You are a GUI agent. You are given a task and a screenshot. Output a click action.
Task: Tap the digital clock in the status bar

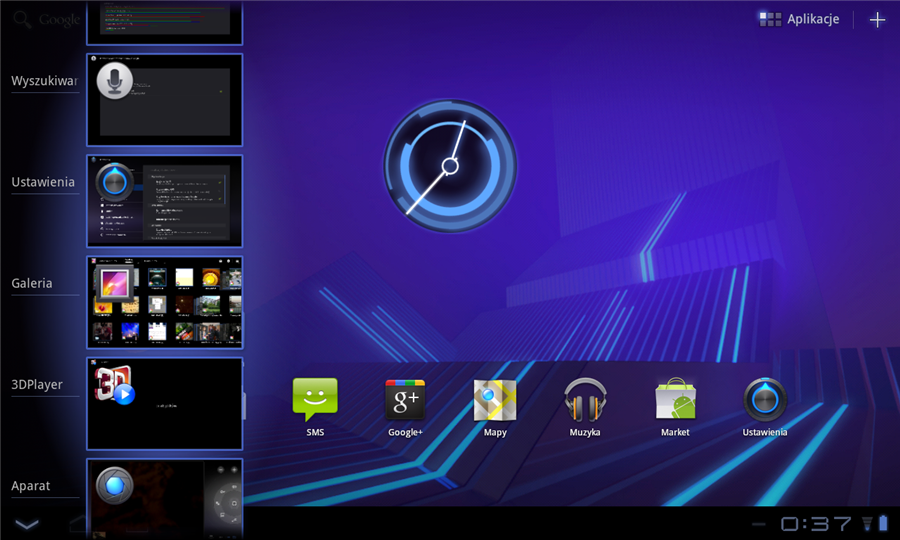(816, 523)
